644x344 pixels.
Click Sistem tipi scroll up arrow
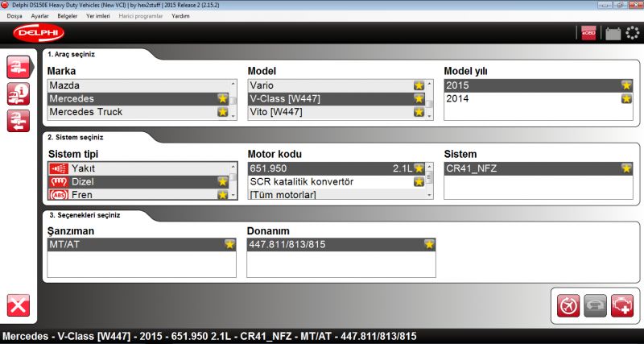tap(233, 167)
